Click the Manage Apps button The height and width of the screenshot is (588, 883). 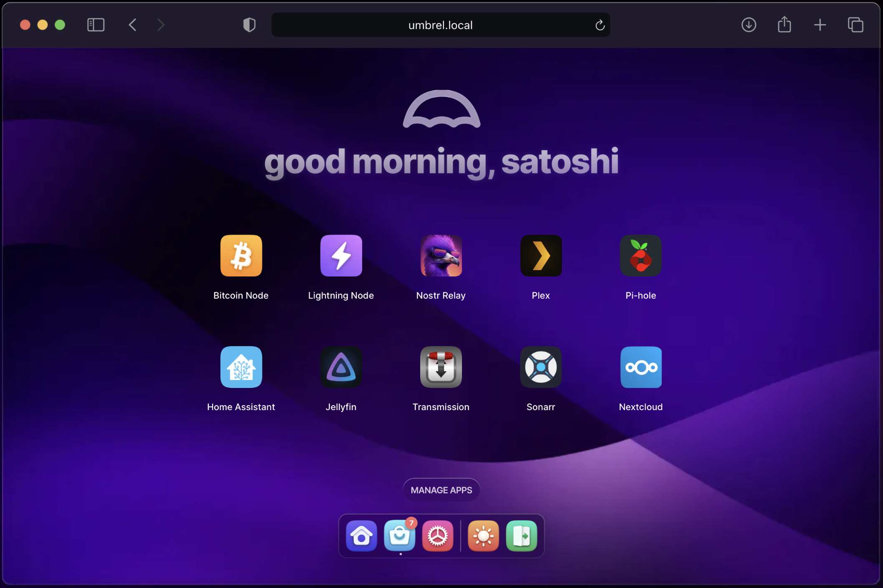tap(441, 490)
